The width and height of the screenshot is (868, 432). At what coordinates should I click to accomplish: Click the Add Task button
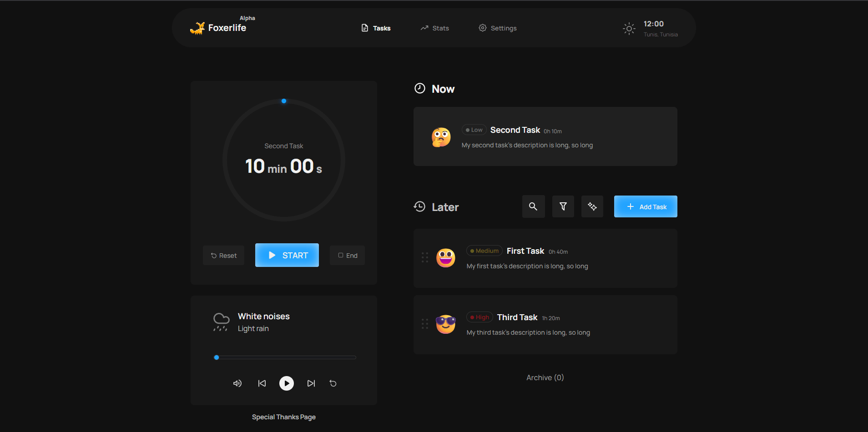click(646, 206)
